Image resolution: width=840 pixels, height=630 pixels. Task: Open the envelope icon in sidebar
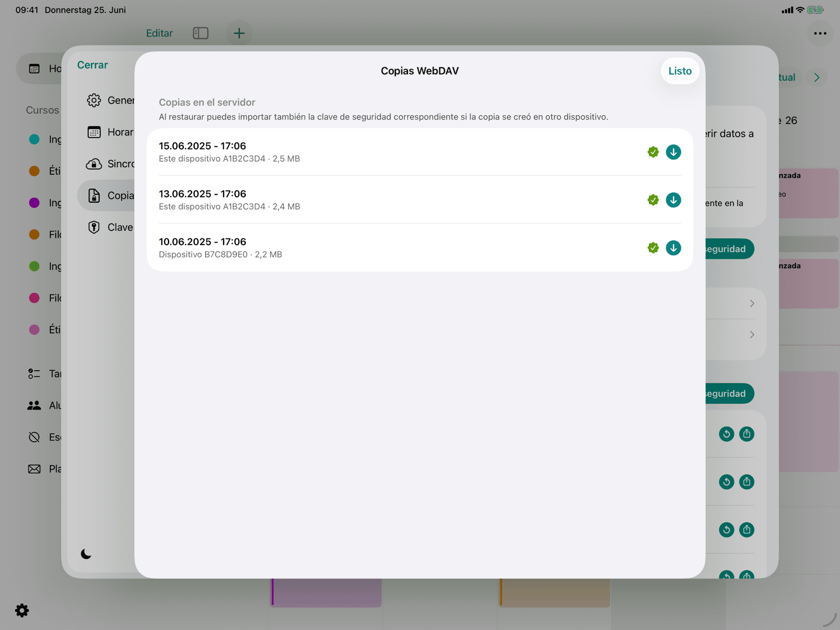tap(34, 469)
